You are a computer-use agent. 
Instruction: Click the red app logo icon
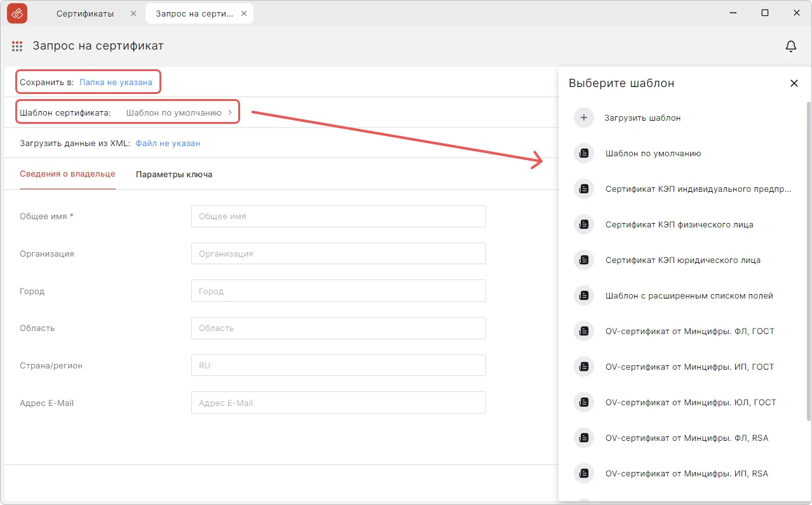(x=17, y=13)
